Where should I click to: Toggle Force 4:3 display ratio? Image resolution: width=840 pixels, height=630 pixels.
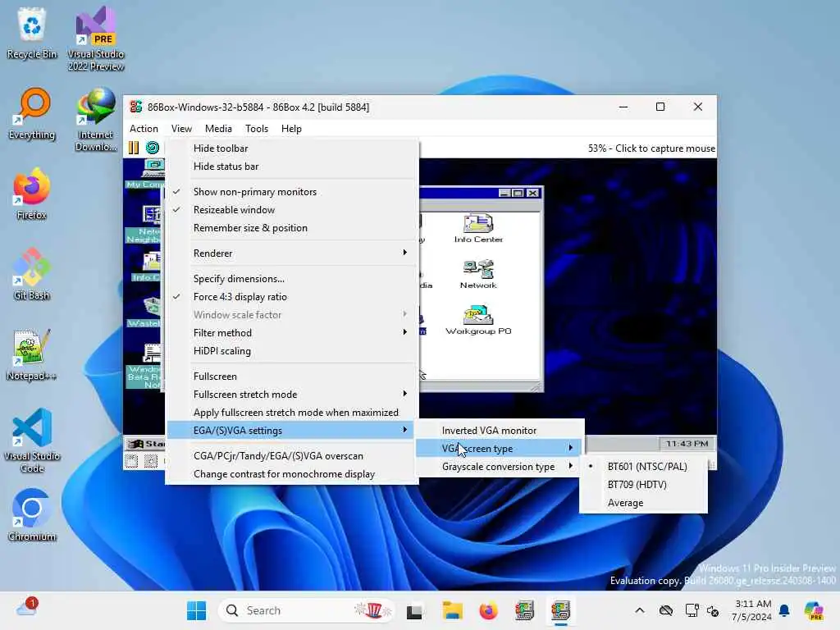pyautogui.click(x=292, y=297)
